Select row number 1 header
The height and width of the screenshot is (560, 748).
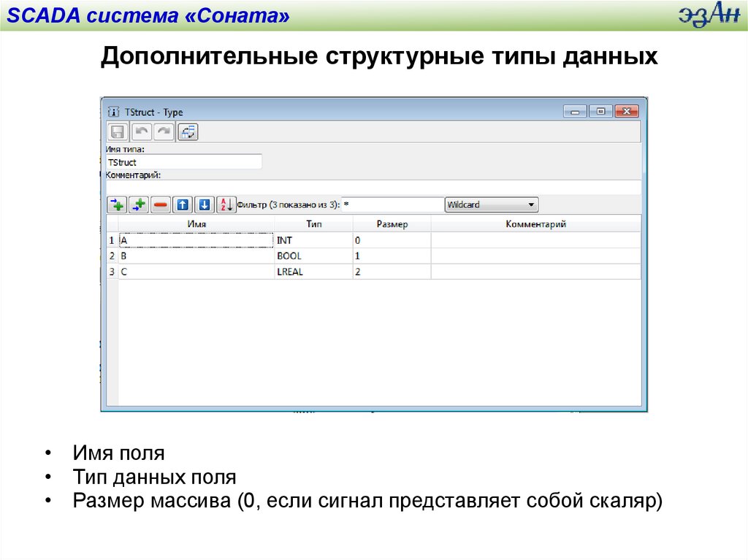tap(112, 240)
